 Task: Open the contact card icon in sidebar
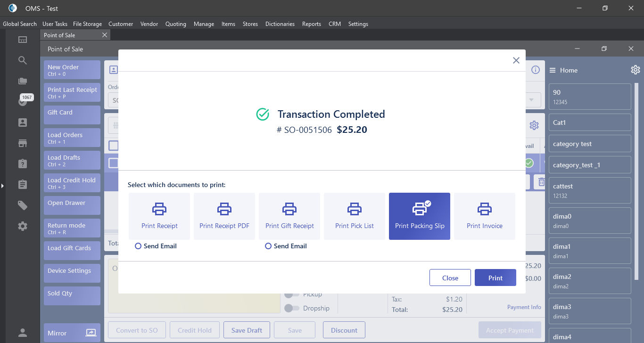[x=23, y=122]
